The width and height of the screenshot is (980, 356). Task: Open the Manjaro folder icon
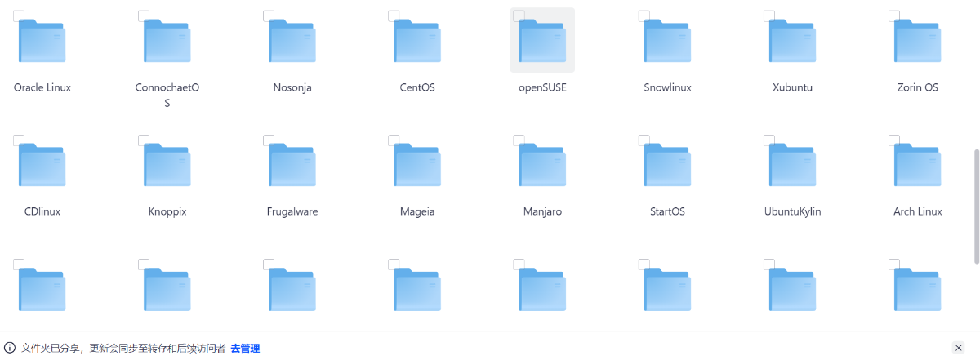(542, 165)
